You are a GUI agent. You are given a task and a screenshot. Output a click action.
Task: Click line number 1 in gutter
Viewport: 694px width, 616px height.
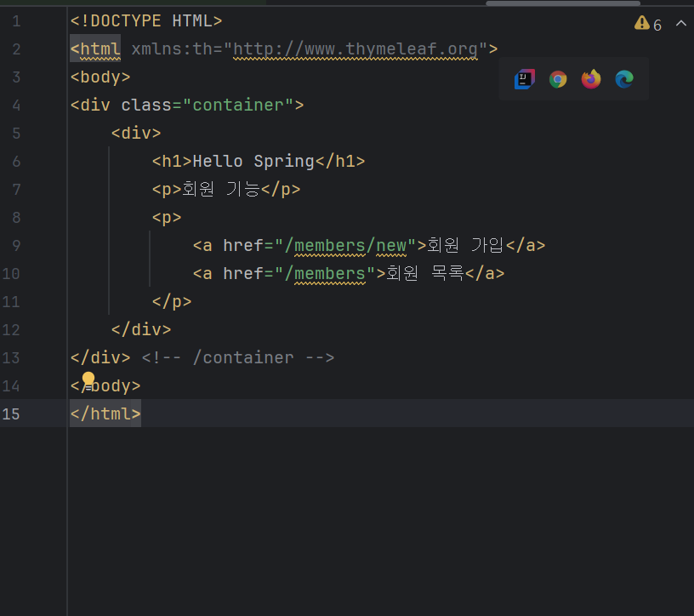(x=16, y=21)
